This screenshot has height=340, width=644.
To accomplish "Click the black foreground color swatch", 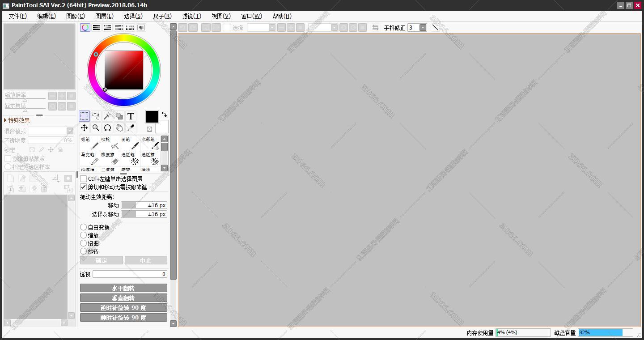I will pyautogui.click(x=152, y=117).
